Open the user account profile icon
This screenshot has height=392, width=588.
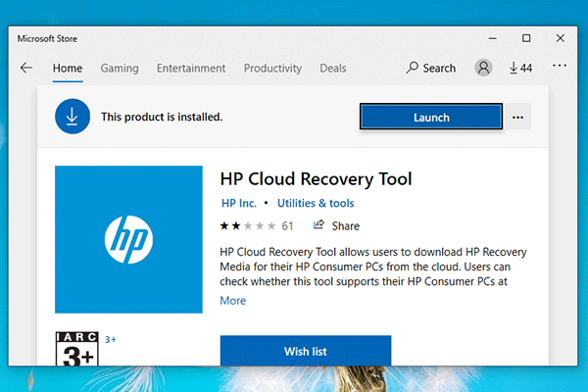point(483,68)
